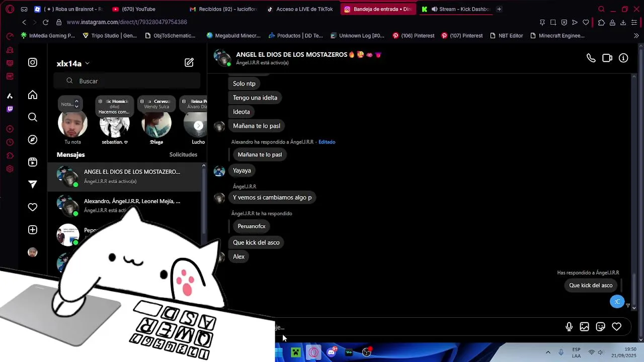644x362 pixels.
Task: Open conversation information icon
Action: [x=623, y=58]
